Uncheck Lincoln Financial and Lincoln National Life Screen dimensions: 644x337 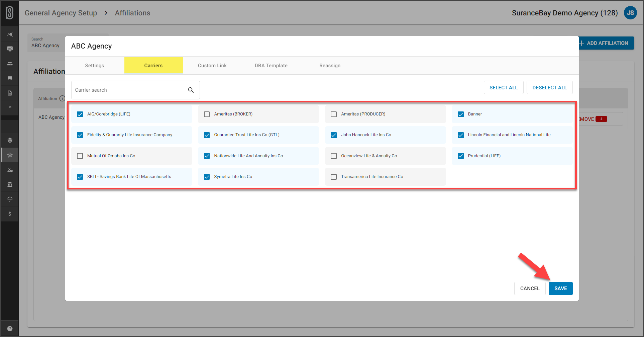tap(461, 135)
